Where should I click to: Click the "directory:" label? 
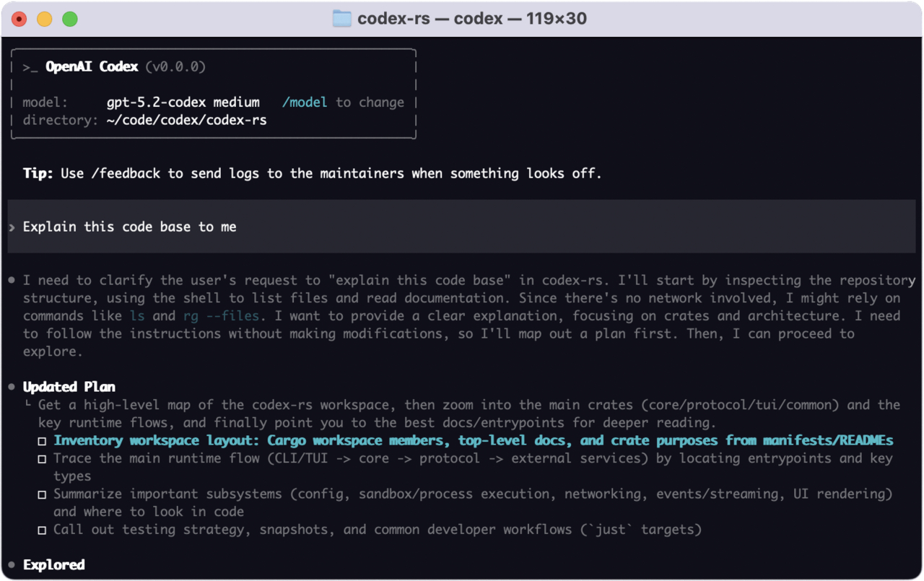[x=61, y=121]
